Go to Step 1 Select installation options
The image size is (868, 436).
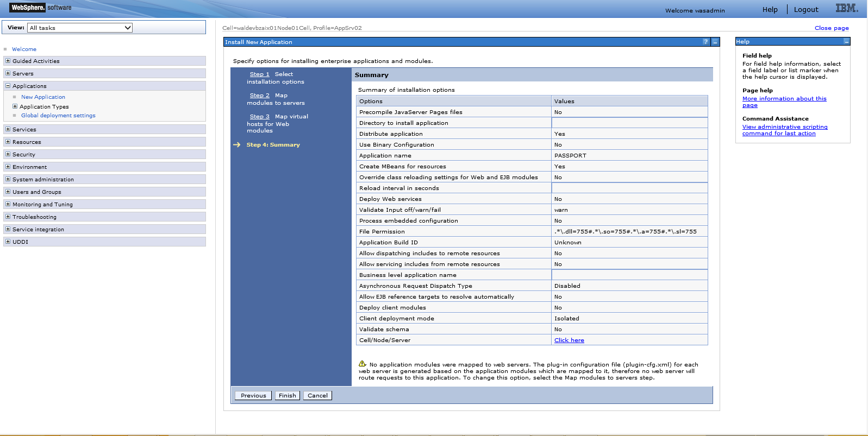[x=259, y=74]
